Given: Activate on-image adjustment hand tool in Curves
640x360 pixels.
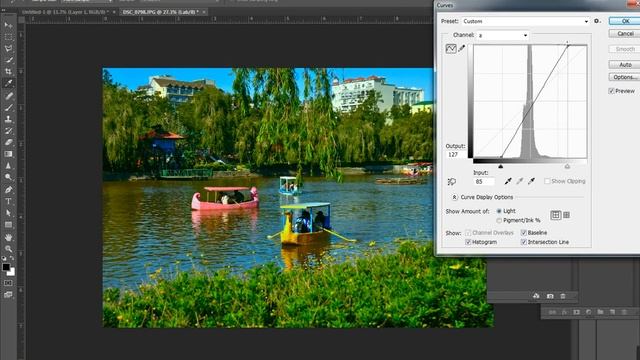Looking at the screenshot, I should click(x=451, y=182).
